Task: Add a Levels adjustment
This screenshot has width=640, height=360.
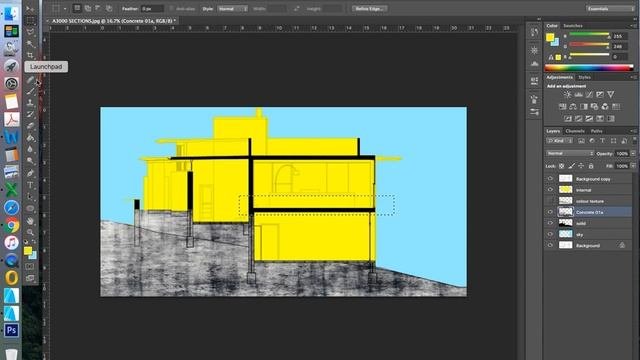Action: pos(578,94)
